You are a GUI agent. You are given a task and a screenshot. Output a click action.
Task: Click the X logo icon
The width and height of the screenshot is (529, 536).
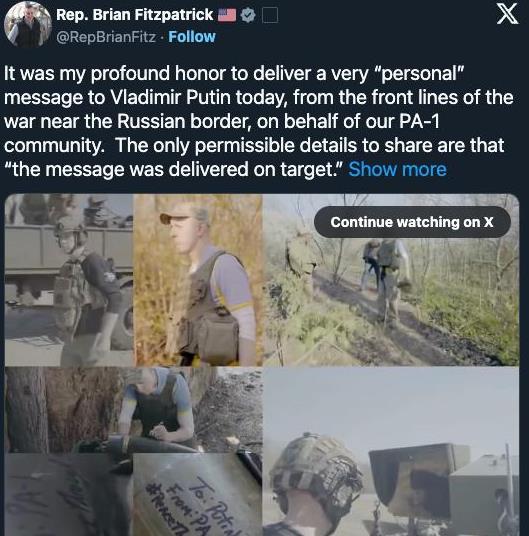[x=507, y=15]
